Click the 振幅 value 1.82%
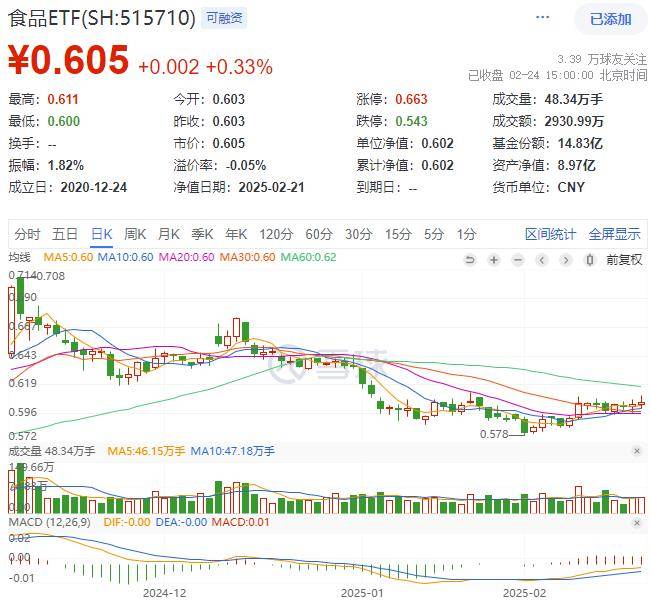Viewport: 651px width, 607px height. (66, 165)
